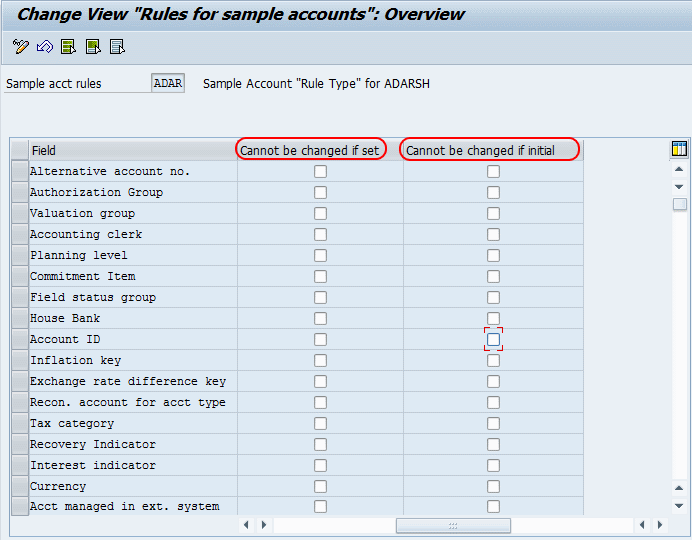Screen dimensions: 692x540
Task: Click the Deselect All toolbar icon
Action: [117, 46]
